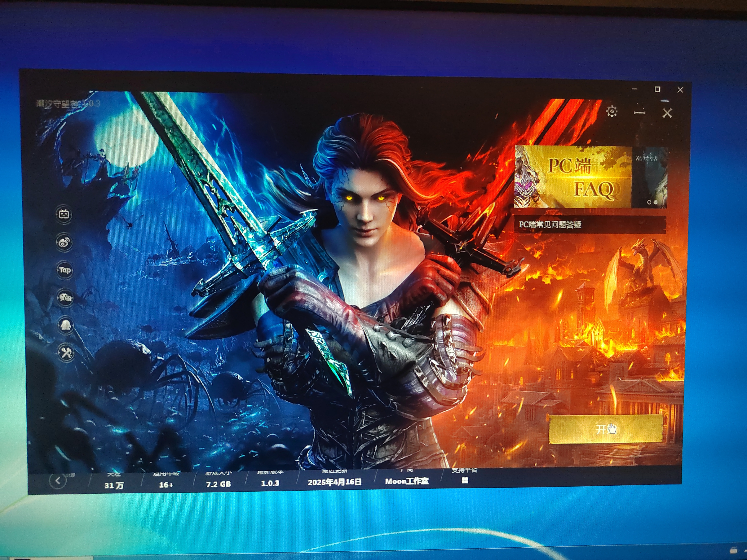Switch to the first banner dot

click(x=649, y=203)
